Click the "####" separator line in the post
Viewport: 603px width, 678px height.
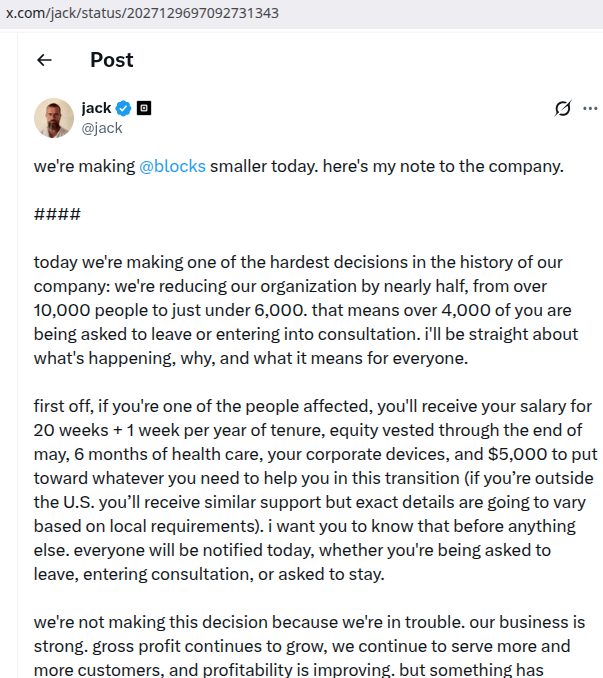(x=57, y=214)
